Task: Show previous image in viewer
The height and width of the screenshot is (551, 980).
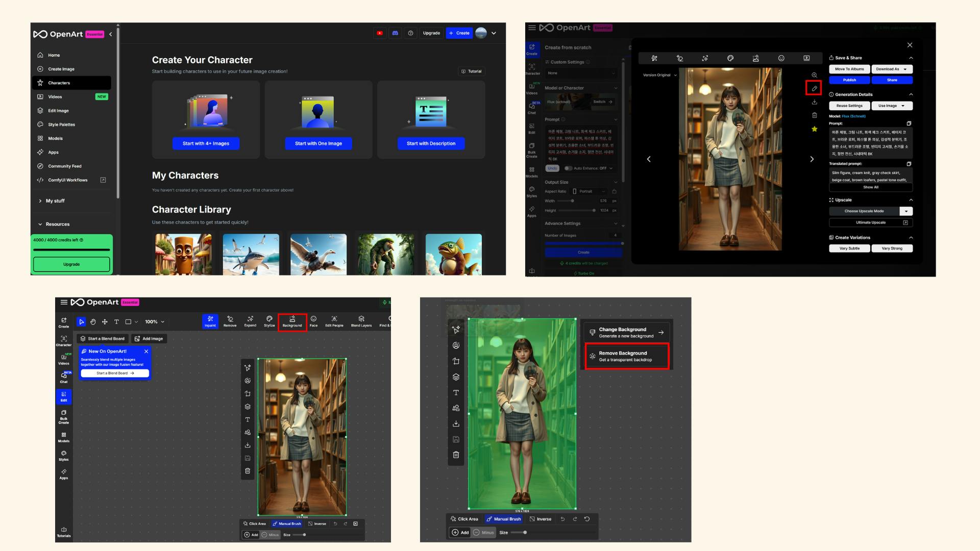Action: tap(649, 159)
